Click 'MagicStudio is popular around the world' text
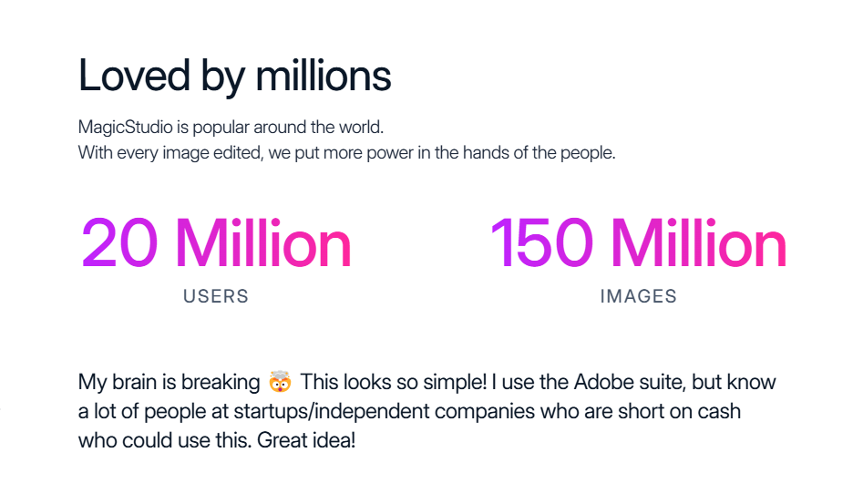853x504 pixels. tap(231, 128)
